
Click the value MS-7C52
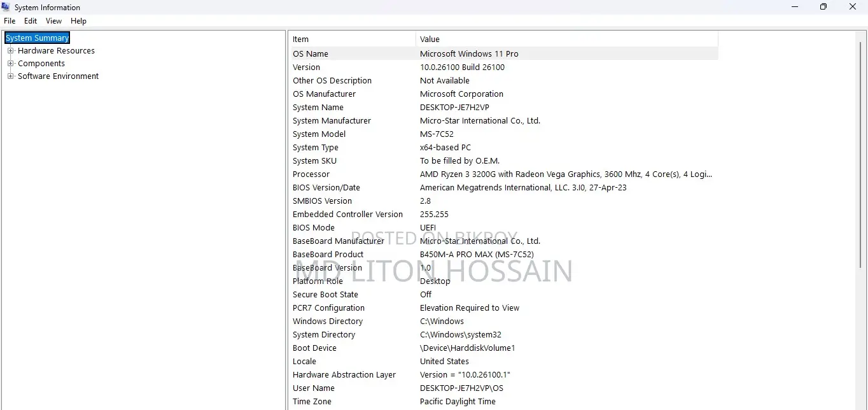[x=437, y=134]
